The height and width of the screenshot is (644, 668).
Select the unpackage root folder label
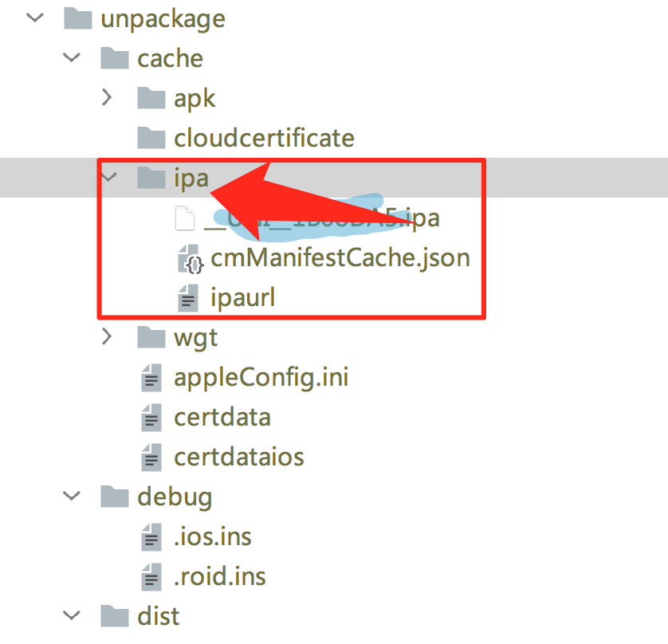coord(163,18)
